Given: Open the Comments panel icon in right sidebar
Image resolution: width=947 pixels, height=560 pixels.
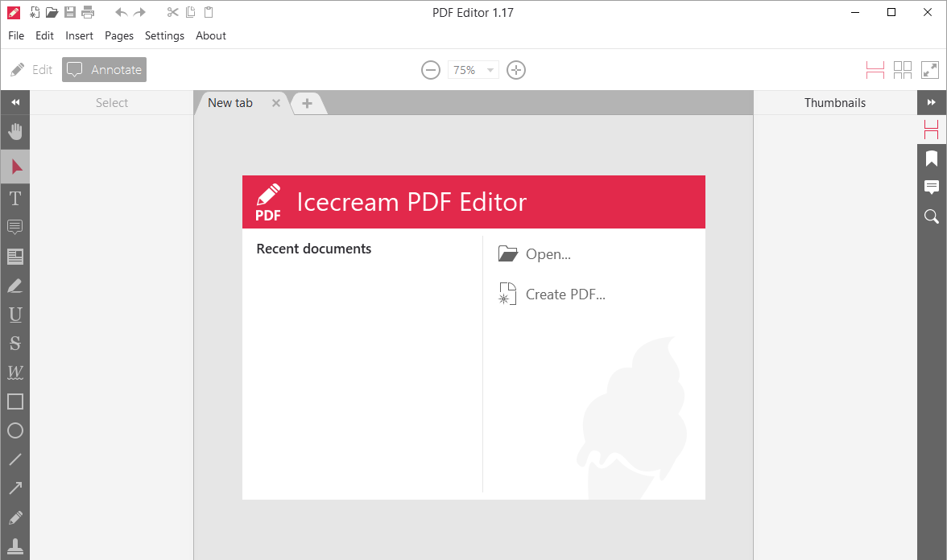Looking at the screenshot, I should 931,187.
